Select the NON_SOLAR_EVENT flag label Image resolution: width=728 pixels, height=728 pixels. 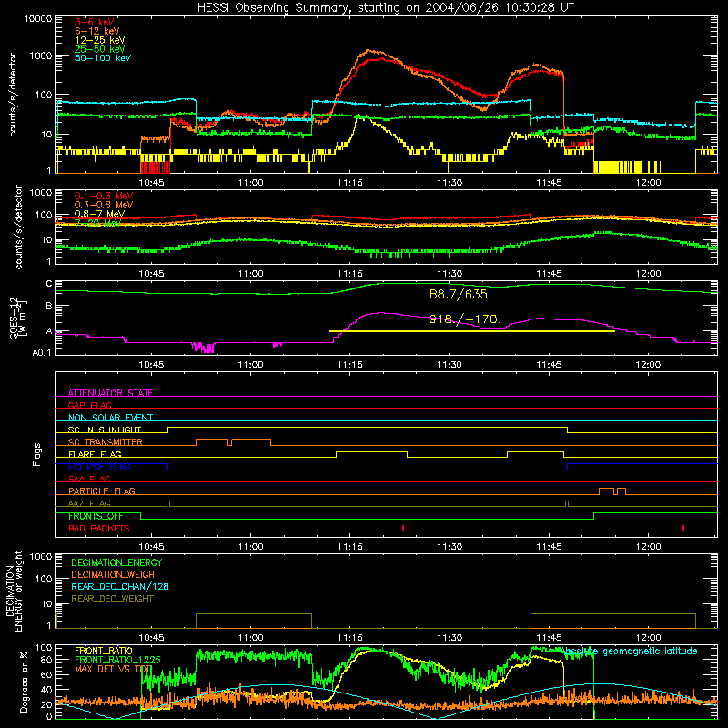[110, 418]
